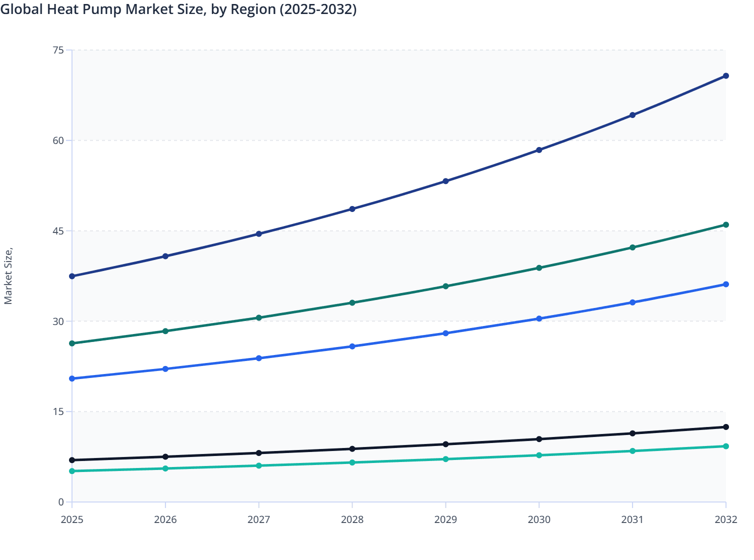Click the teal line's 2032 endpoint
The width and height of the screenshot is (754, 560).
point(726,446)
